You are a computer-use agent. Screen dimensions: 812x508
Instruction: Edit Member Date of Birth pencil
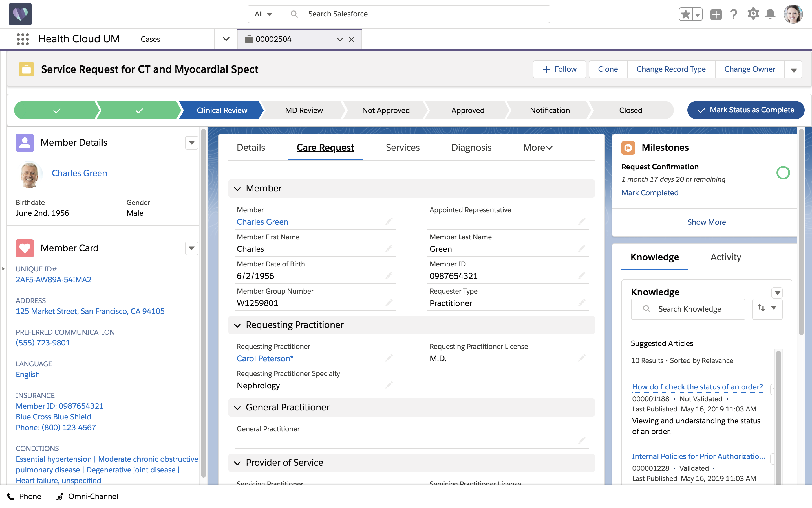(x=389, y=275)
